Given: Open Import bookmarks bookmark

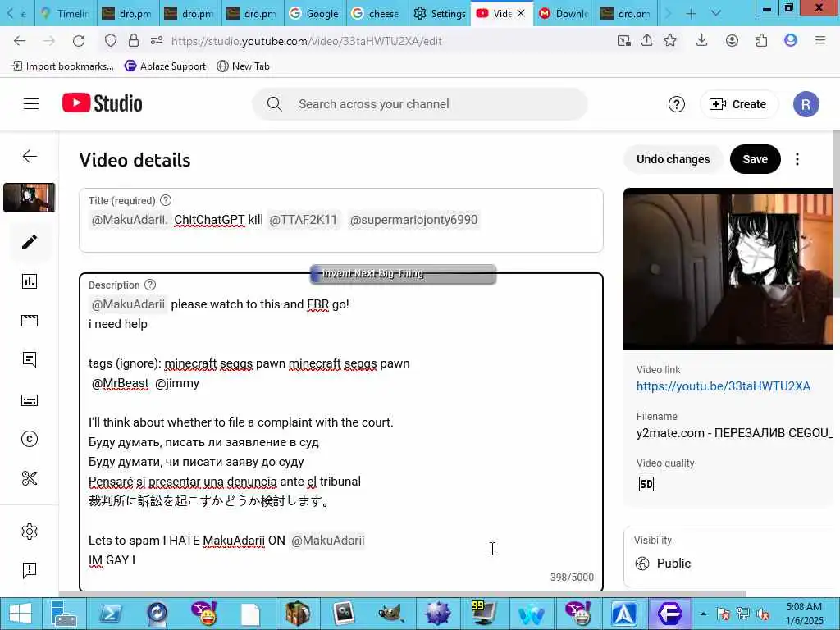Looking at the screenshot, I should pyautogui.click(x=62, y=66).
